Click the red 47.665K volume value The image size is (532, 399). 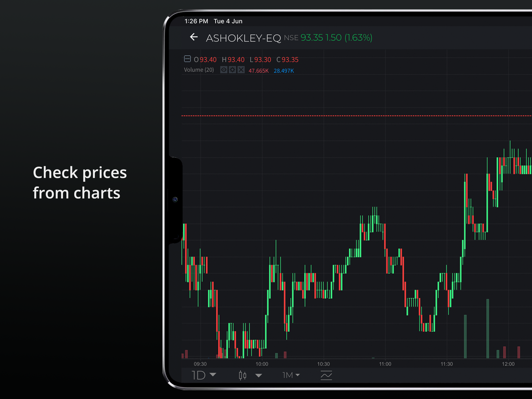(x=258, y=71)
